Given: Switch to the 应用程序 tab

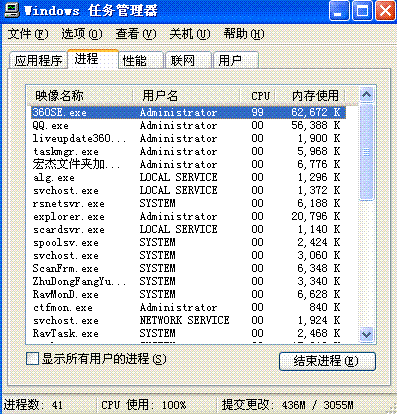Looking at the screenshot, I should click(38, 60).
